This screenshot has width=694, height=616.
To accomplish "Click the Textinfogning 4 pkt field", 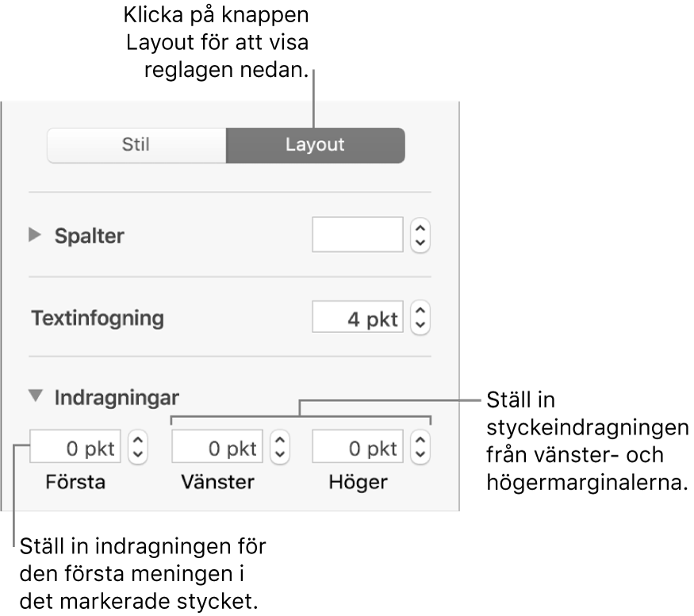I will [x=358, y=319].
